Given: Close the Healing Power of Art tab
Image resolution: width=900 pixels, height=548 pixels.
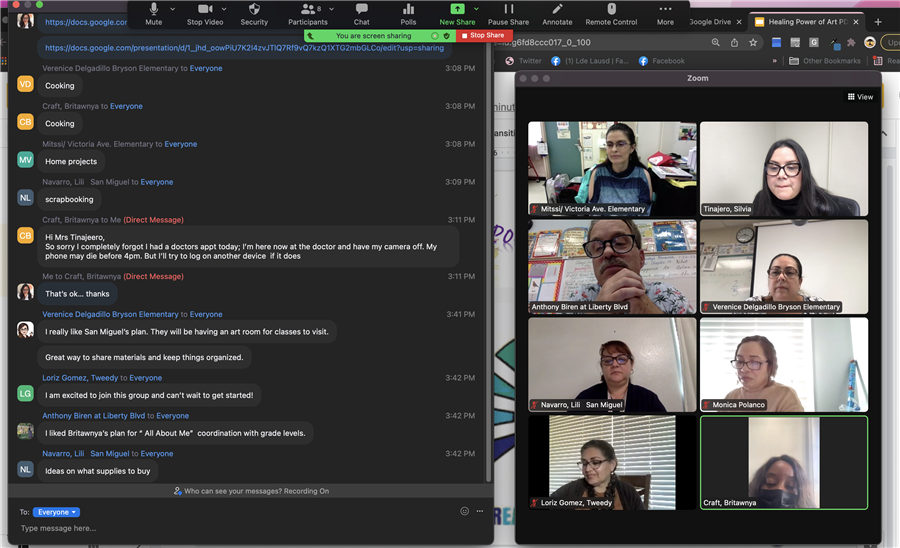Looking at the screenshot, I should (x=856, y=22).
